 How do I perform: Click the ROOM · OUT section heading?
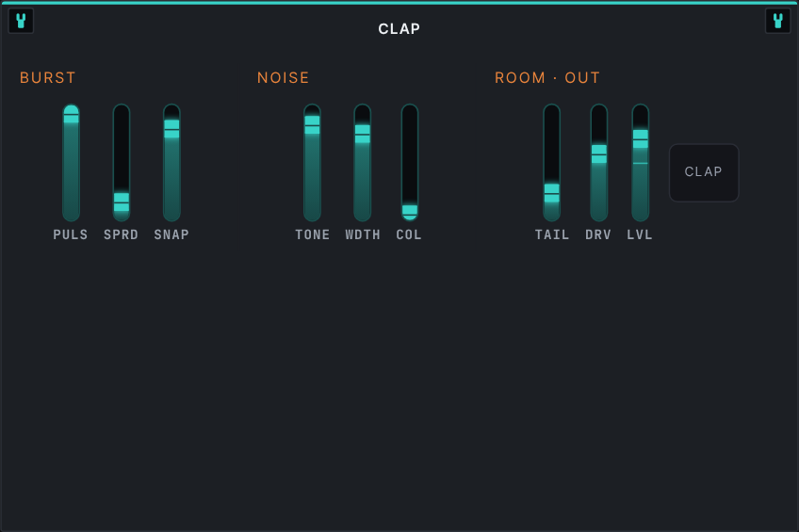(x=547, y=78)
